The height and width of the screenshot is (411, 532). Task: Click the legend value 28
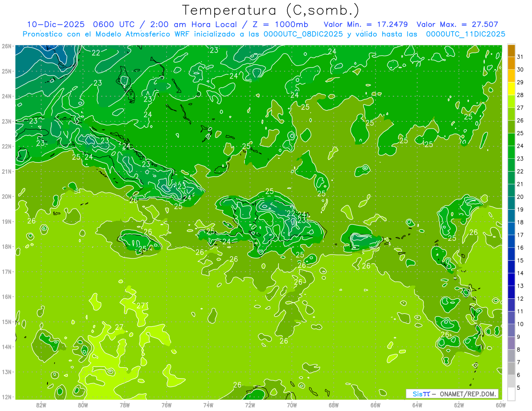coord(520,95)
